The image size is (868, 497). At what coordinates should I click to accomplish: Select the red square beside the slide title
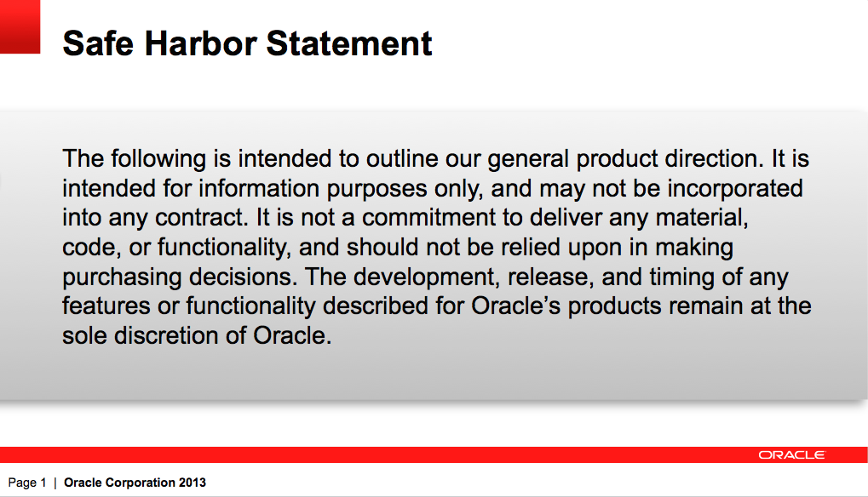20,26
